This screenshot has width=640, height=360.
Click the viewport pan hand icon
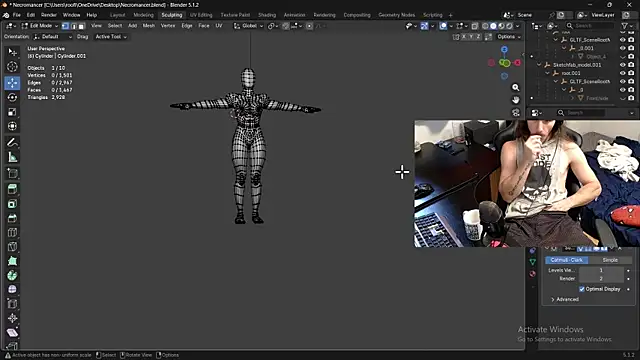516,100
